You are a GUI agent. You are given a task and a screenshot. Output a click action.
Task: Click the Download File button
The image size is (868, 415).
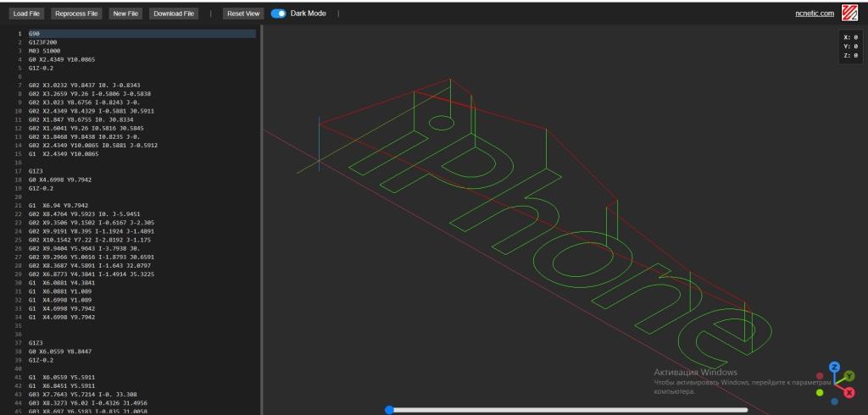click(x=174, y=14)
